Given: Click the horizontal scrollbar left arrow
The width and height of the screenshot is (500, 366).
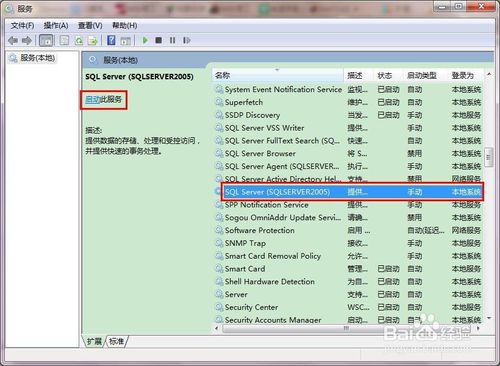Looking at the screenshot, I should (217, 329).
